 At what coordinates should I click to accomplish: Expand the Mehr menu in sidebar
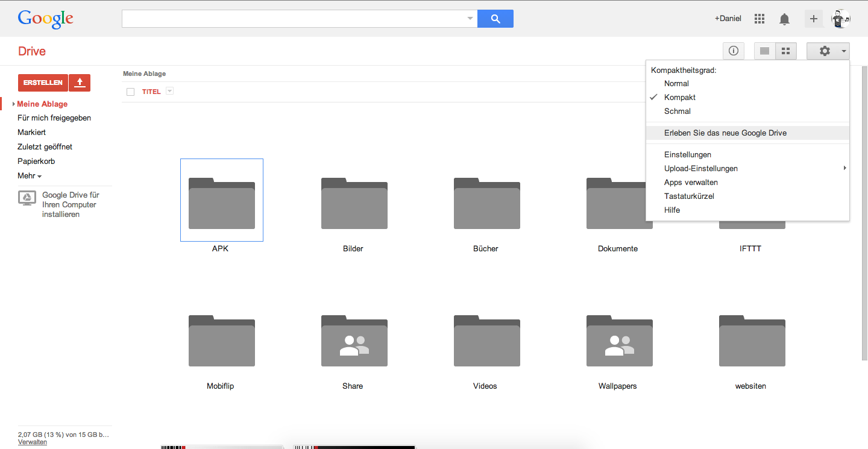30,176
